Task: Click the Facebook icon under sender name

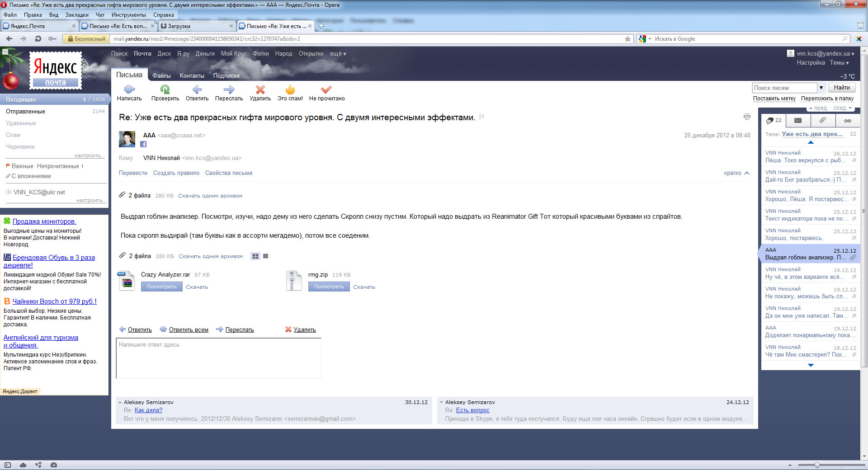Action: [x=143, y=144]
